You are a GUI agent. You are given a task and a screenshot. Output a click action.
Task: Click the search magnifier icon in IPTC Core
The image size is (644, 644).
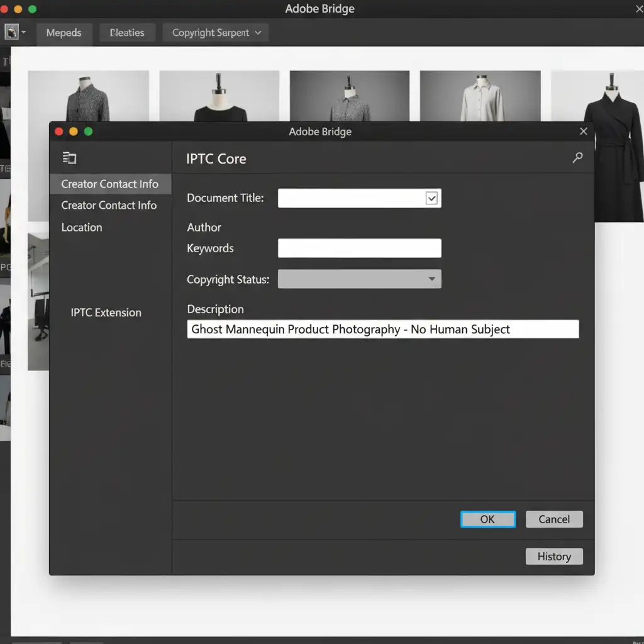click(577, 158)
